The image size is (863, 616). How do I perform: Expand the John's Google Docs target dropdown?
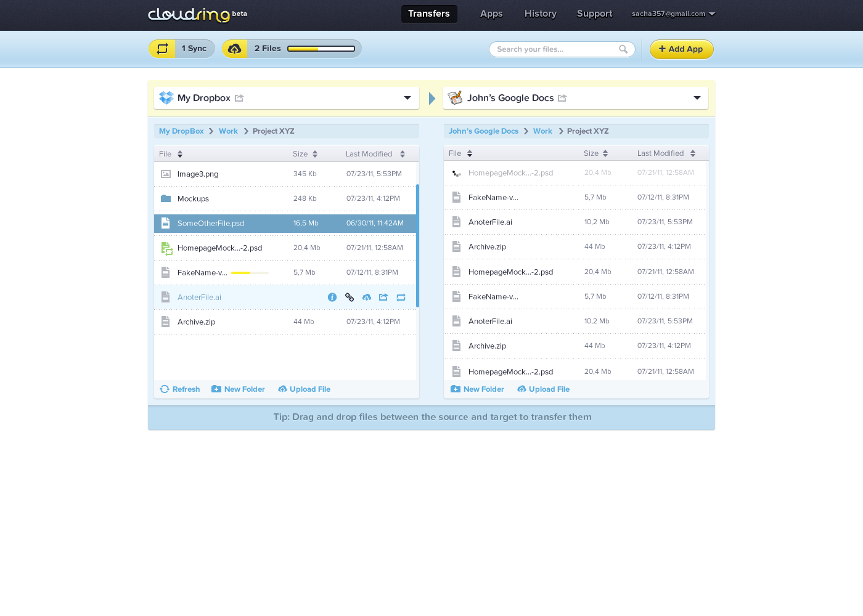697,98
